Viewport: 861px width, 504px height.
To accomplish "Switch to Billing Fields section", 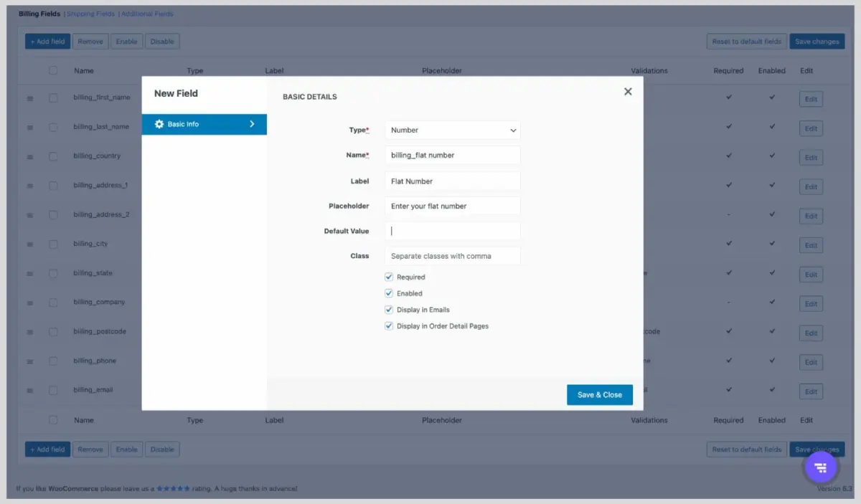I will [x=39, y=14].
